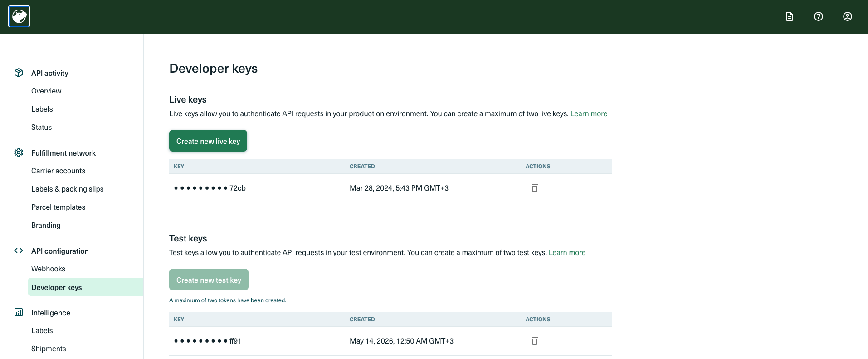Select the masked live key 72cb
Screen dimensions: 868x359
click(210, 188)
